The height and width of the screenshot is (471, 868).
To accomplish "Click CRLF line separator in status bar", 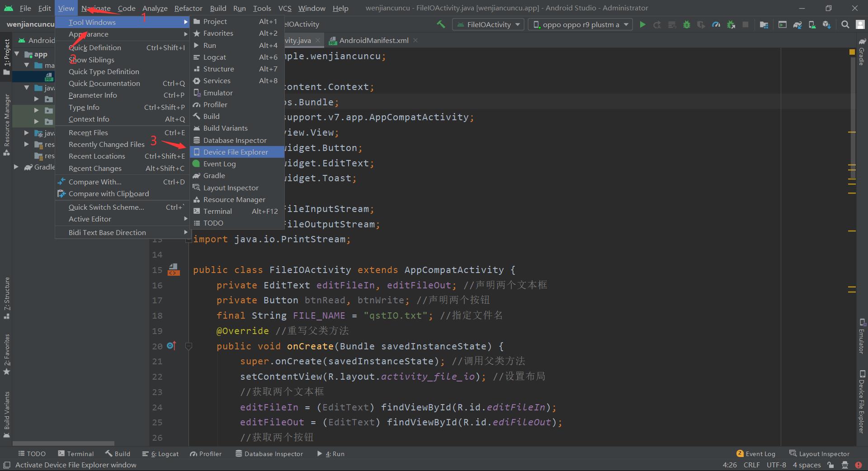I will 752,465.
